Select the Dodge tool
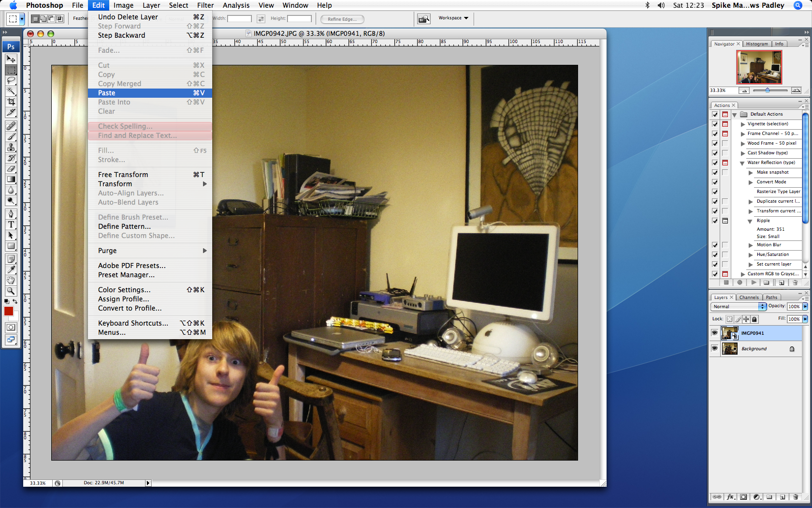 [11, 200]
